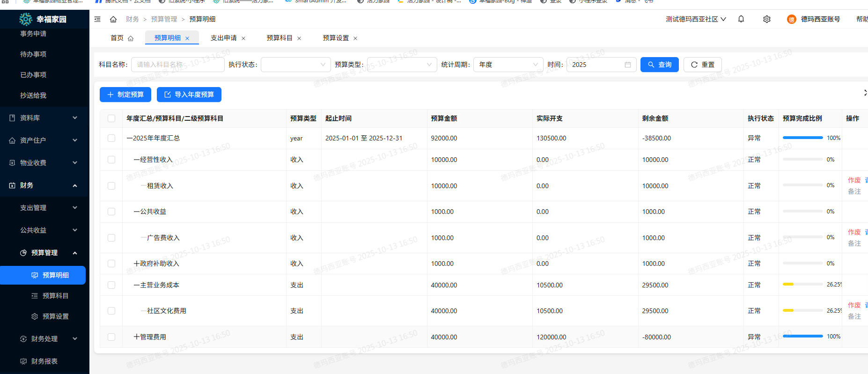
Task: Click the 重置 reset button
Action: pyautogui.click(x=702, y=65)
